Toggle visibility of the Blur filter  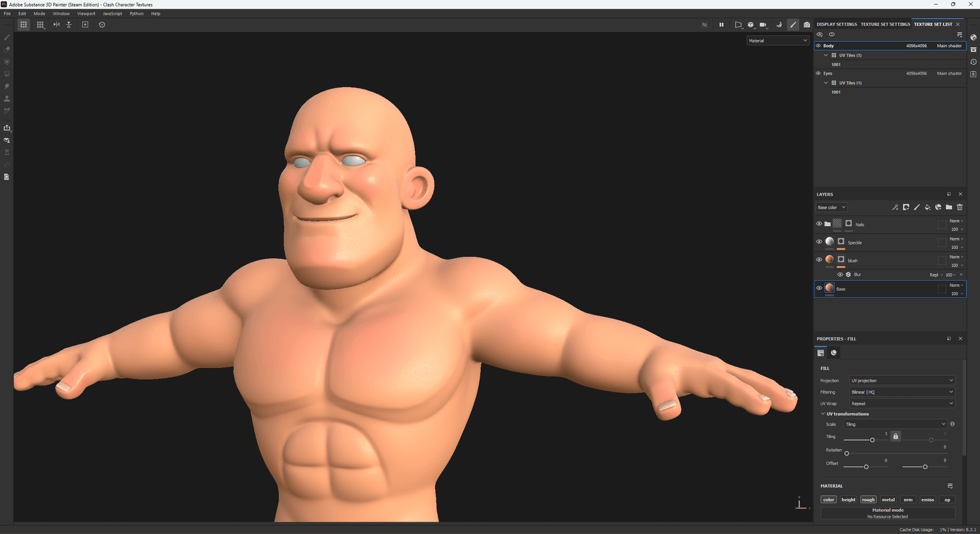[x=840, y=275]
